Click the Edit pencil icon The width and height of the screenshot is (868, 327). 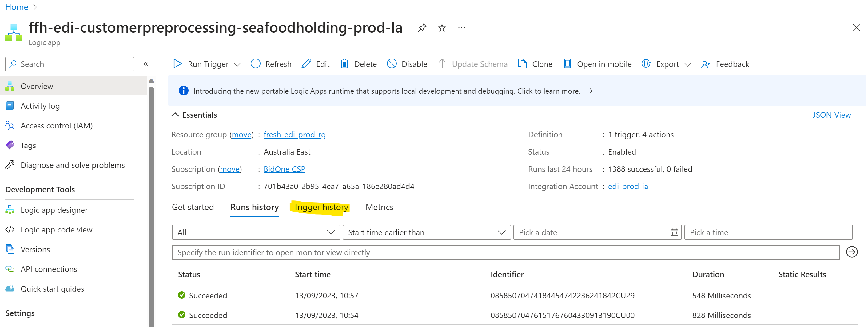pos(306,64)
